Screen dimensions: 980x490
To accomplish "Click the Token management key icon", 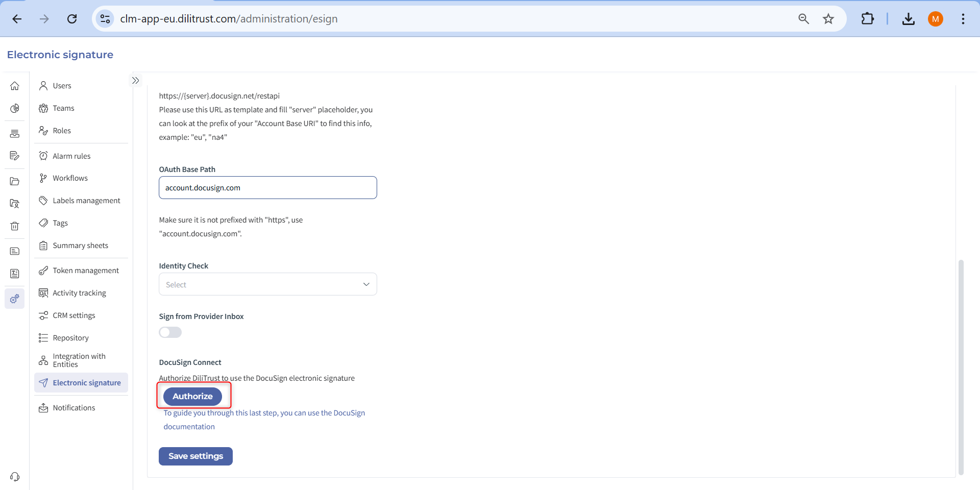I will click(x=43, y=271).
